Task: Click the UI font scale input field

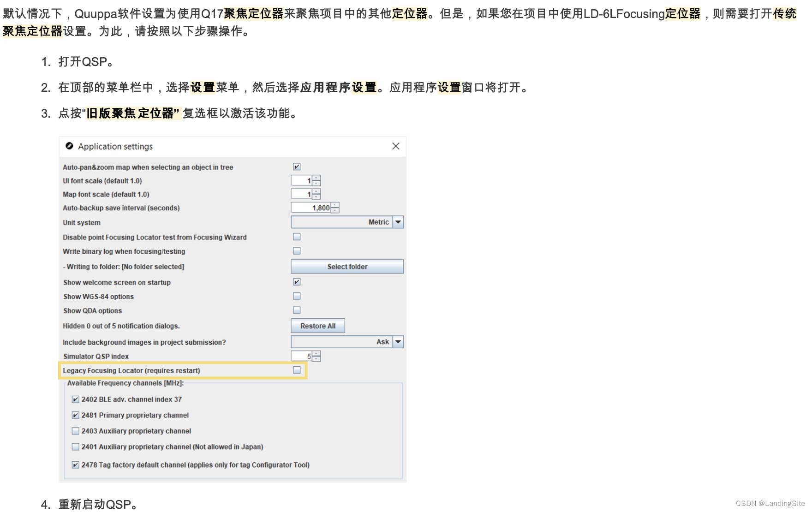Action: pos(302,181)
